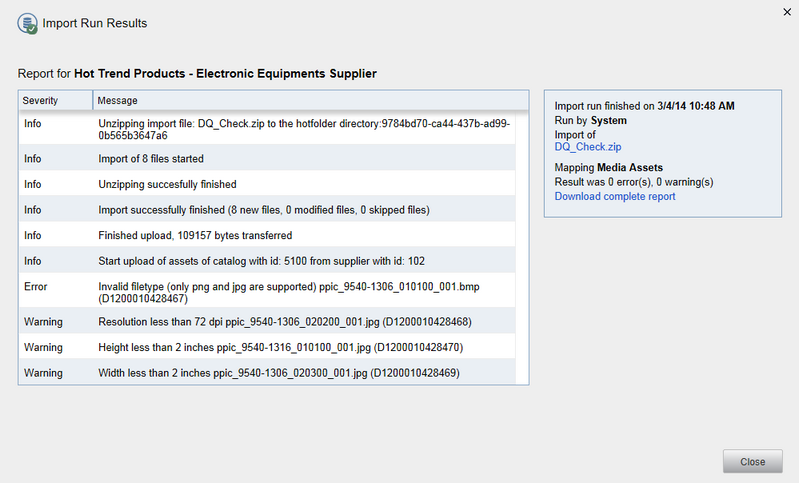Select the Unzipping succesfully finished row
799x483 pixels.
coord(267,184)
